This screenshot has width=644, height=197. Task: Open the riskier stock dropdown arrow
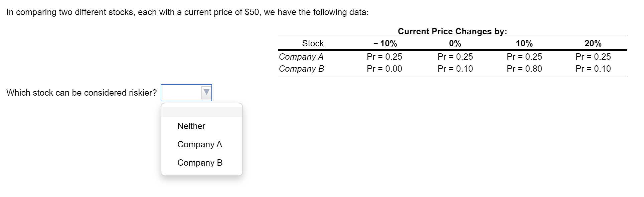pos(206,92)
